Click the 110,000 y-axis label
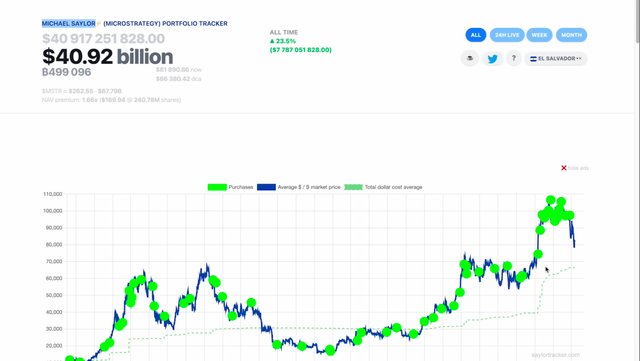 point(53,194)
